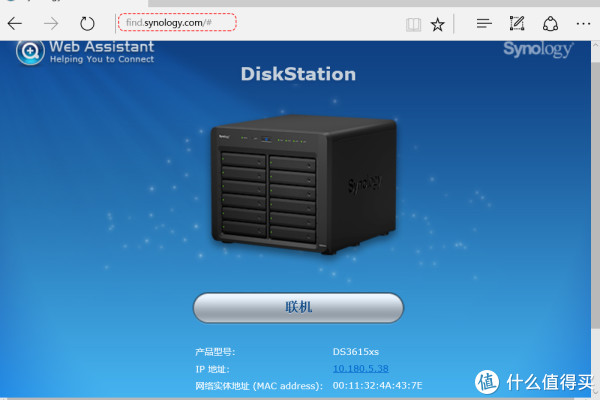600x400 pixels.
Task: Click the 联机 connect button
Action: tap(298, 307)
